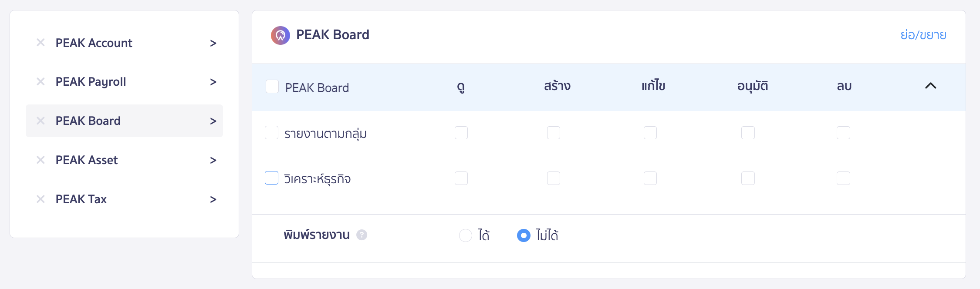Check the วิเคราะห์ธุรกิจ row checkbox
Viewport: 980px width, 289px height.
click(x=272, y=178)
